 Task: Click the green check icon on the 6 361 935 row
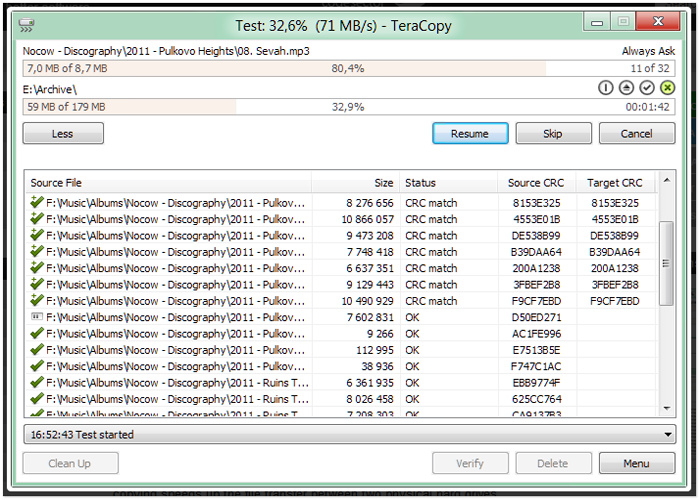point(37,382)
